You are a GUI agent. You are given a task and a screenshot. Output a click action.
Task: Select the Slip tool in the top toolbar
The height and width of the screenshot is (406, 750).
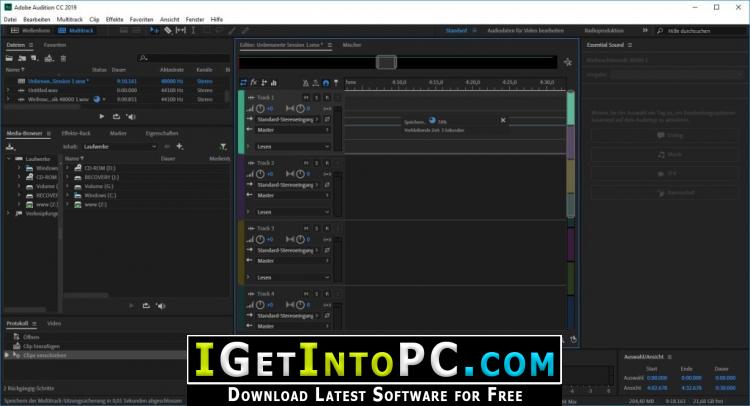[181, 30]
